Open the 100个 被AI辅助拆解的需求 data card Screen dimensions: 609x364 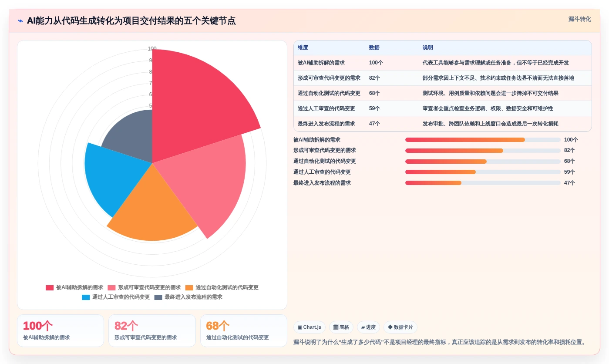pos(61,331)
